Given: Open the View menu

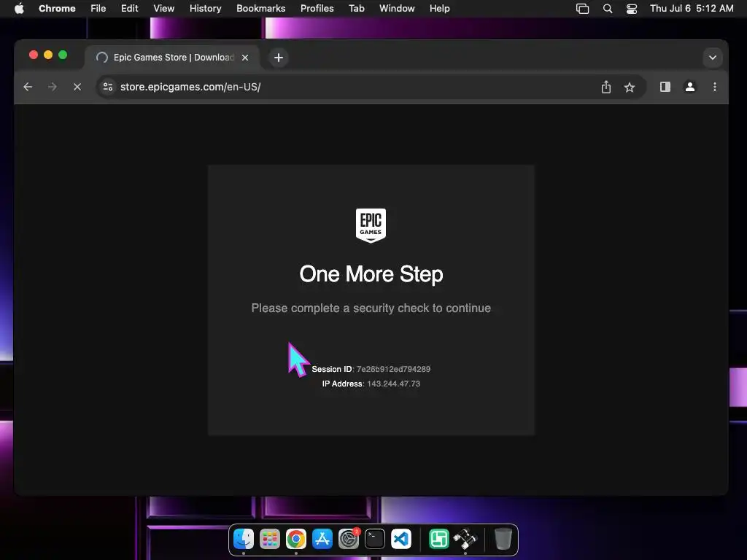Looking at the screenshot, I should pos(164,9).
